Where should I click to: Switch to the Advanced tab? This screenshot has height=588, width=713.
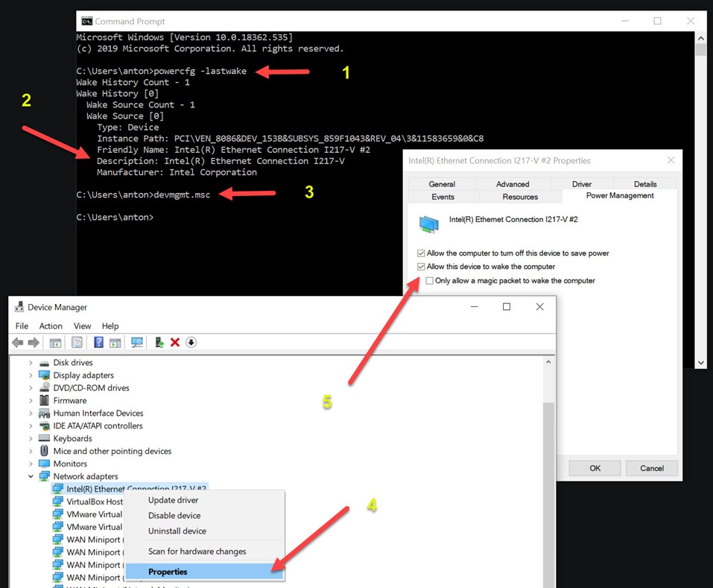tap(513, 184)
